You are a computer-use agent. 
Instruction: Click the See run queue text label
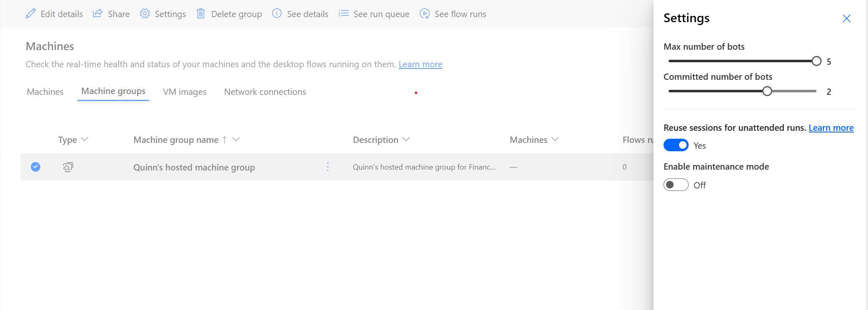381,14
